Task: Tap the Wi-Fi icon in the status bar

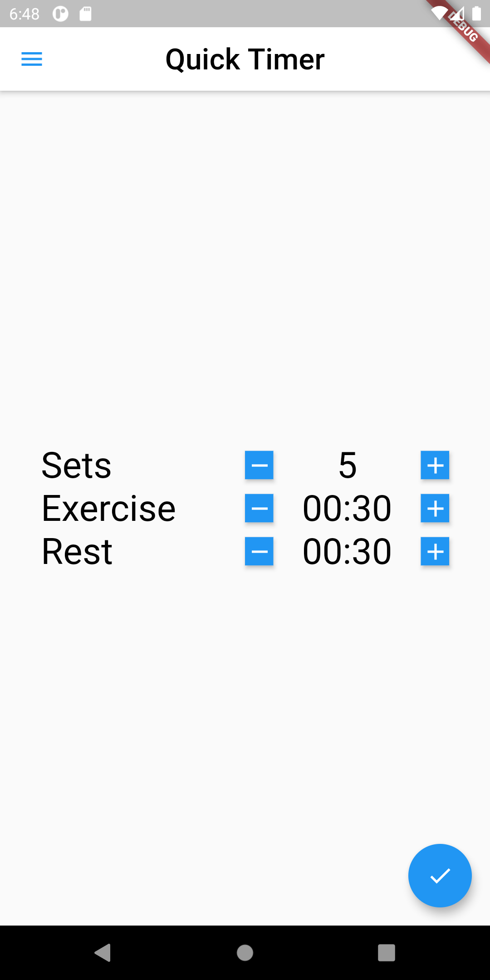Action: click(x=441, y=14)
